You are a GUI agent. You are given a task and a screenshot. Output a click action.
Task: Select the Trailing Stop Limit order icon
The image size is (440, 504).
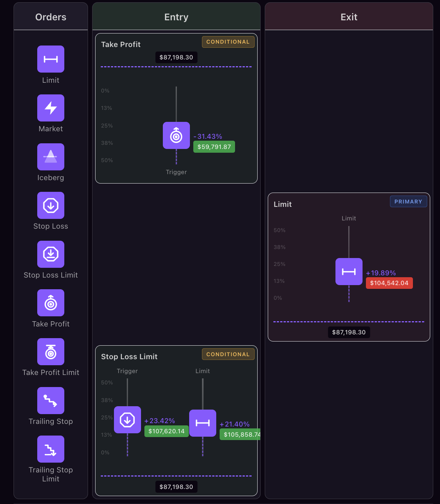(51, 449)
